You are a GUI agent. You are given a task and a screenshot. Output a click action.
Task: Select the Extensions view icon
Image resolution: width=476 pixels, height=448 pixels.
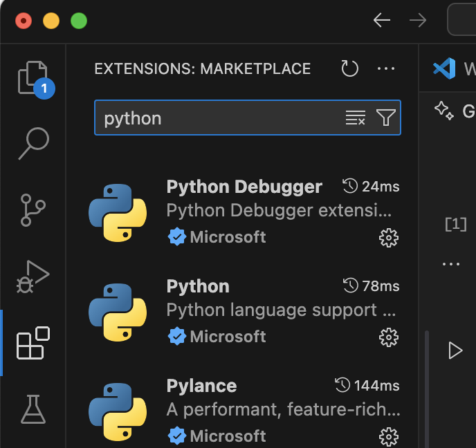tap(33, 343)
